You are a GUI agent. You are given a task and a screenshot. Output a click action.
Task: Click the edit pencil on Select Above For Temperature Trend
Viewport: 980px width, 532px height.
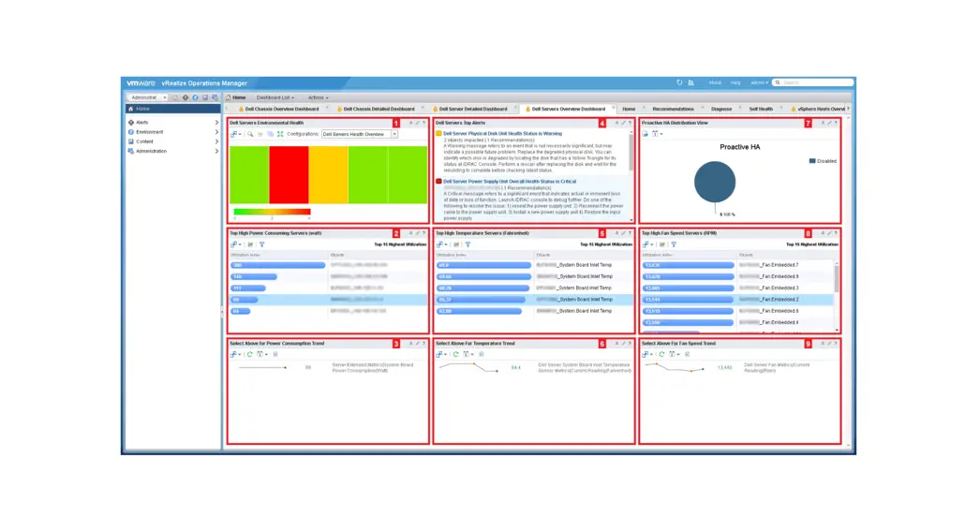tap(623, 343)
